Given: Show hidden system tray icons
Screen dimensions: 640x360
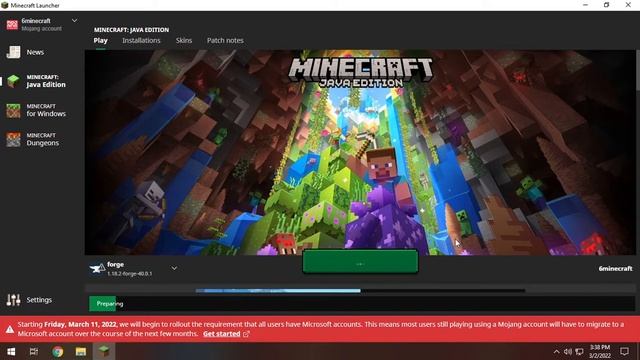Looking at the screenshot, I should coord(556,351).
